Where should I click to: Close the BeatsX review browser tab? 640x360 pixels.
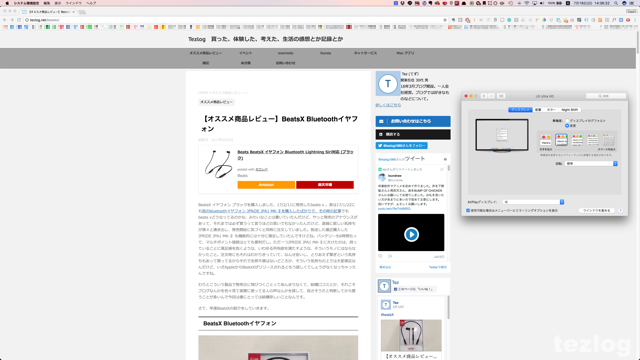tap(73, 12)
